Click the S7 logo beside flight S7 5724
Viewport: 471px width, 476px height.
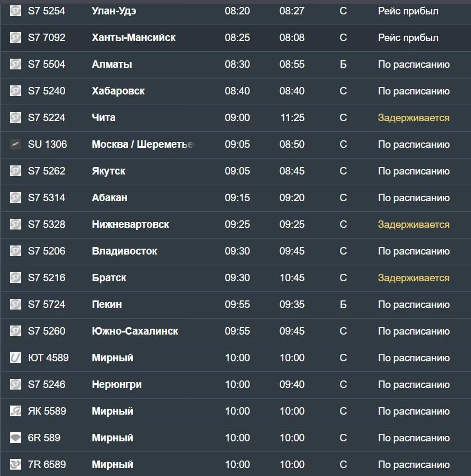tap(15, 304)
